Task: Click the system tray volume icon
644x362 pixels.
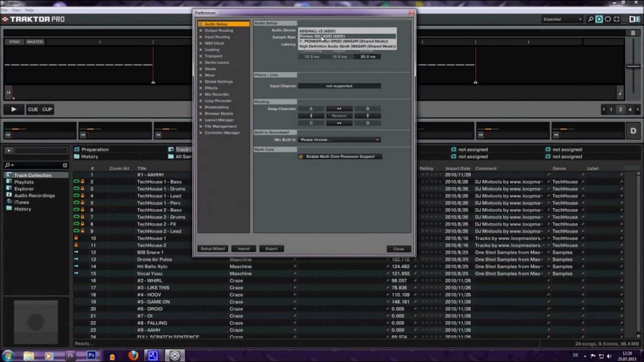Action: [610, 355]
